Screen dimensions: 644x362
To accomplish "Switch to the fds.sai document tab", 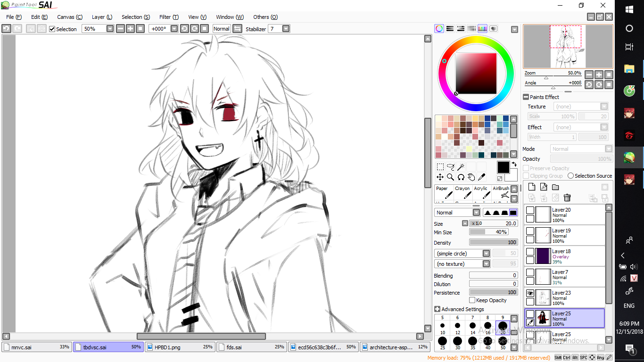I will (252, 347).
